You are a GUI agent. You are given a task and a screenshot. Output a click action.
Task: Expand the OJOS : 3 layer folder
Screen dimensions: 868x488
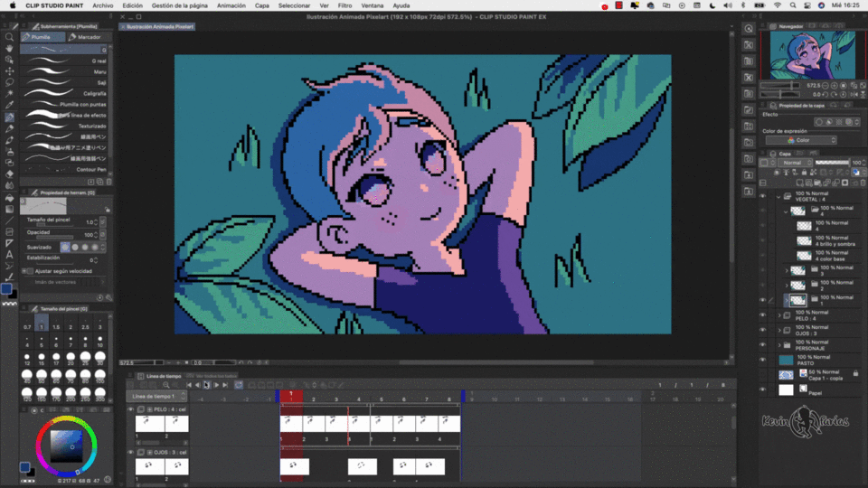(x=779, y=331)
